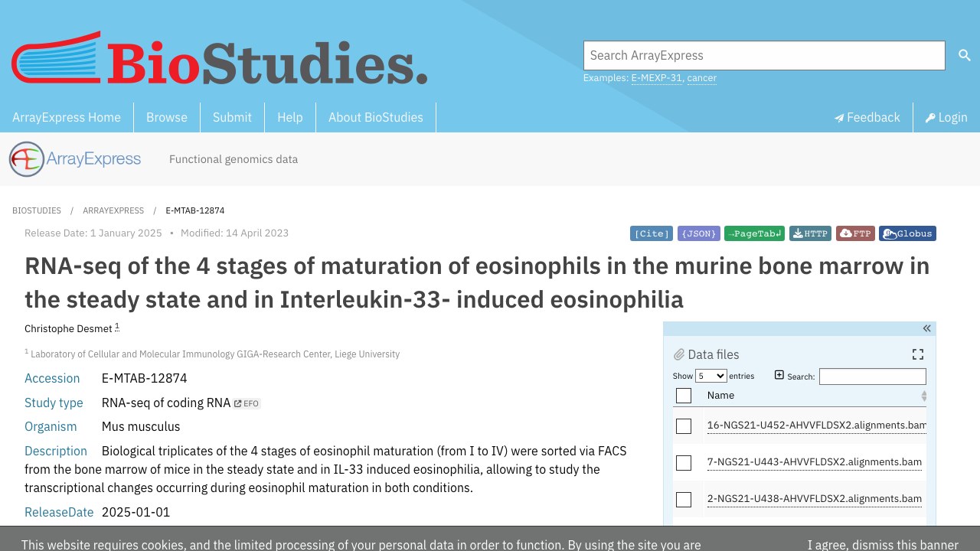Click the organism value Mus musculus

pyautogui.click(x=141, y=426)
